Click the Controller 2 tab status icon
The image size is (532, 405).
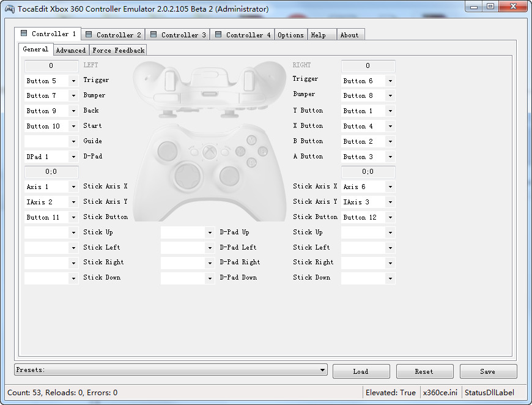[89, 34]
